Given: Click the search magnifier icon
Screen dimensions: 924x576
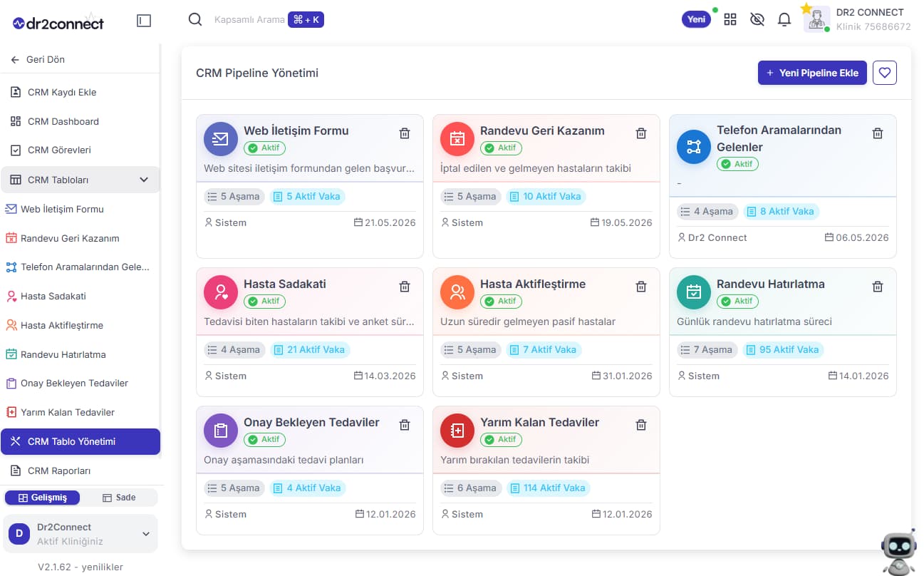Looking at the screenshot, I should 195,20.
